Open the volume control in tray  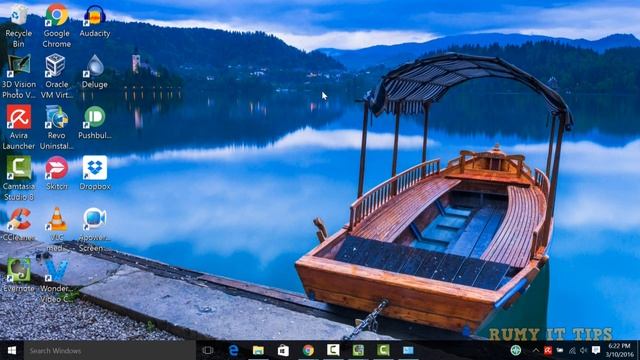tap(584, 351)
